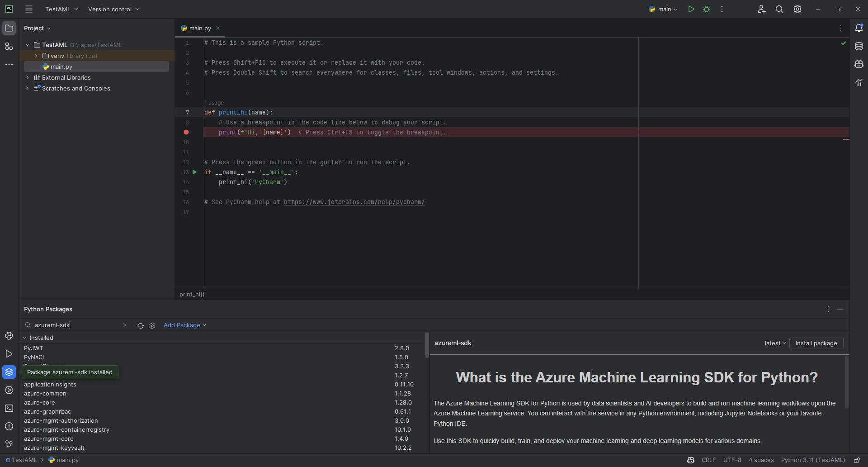868x467 pixels.
Task: Select the main.py editor tab
Action: coord(200,28)
